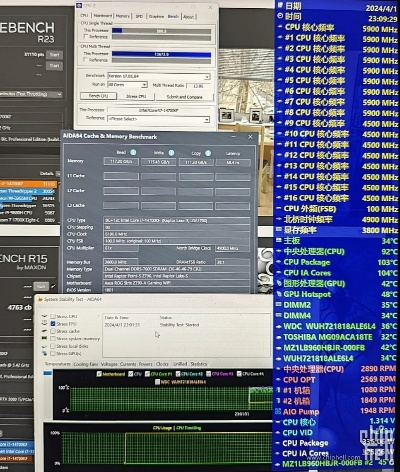Click the CPU-Z logo icon in title bar
400x472 pixels.
coord(79,6)
